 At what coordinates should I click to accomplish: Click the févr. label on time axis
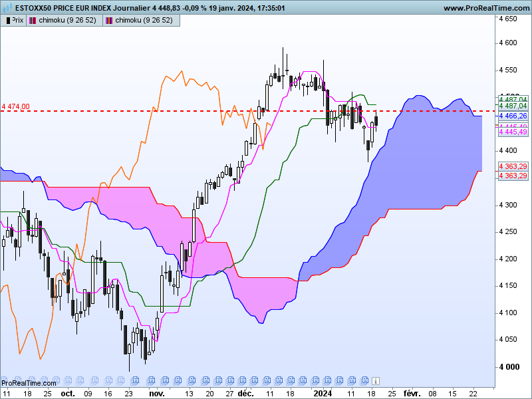coord(412,394)
